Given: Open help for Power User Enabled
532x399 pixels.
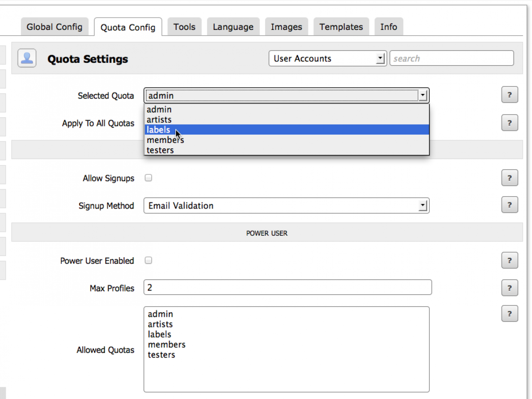Looking at the screenshot, I should tap(509, 261).
